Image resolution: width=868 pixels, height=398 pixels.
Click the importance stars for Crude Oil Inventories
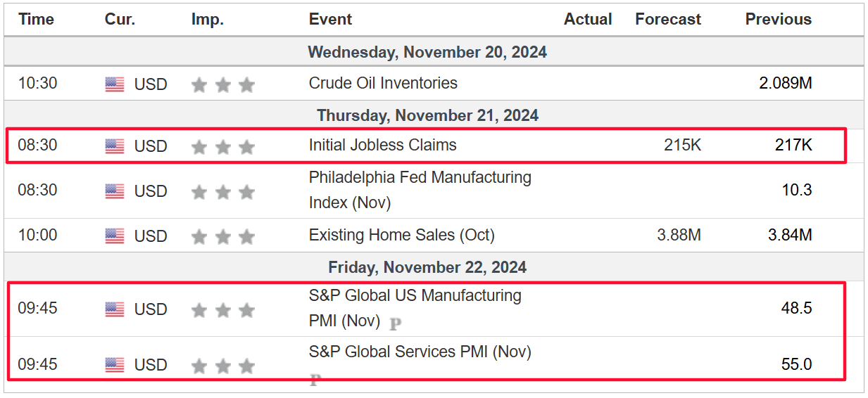222,85
